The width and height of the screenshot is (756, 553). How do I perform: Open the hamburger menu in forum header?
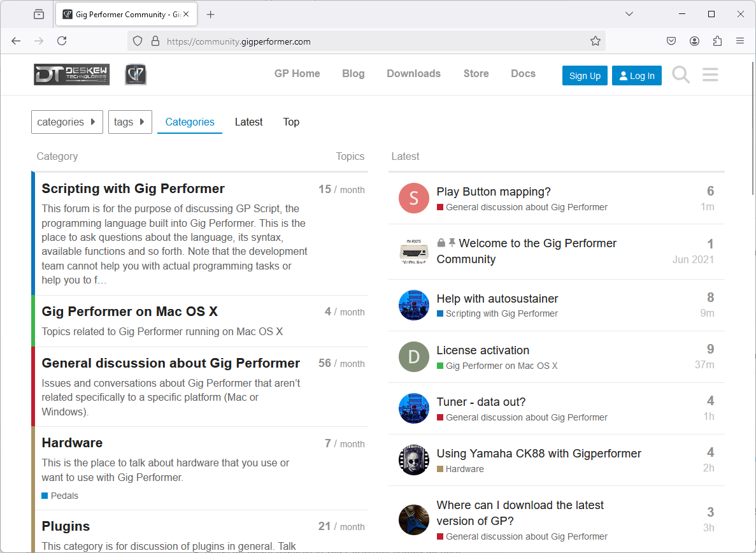tap(710, 75)
